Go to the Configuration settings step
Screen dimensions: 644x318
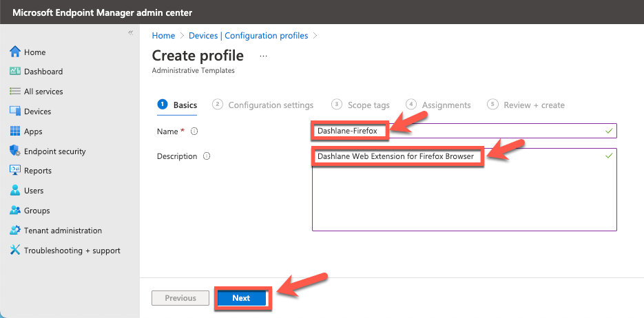point(263,105)
